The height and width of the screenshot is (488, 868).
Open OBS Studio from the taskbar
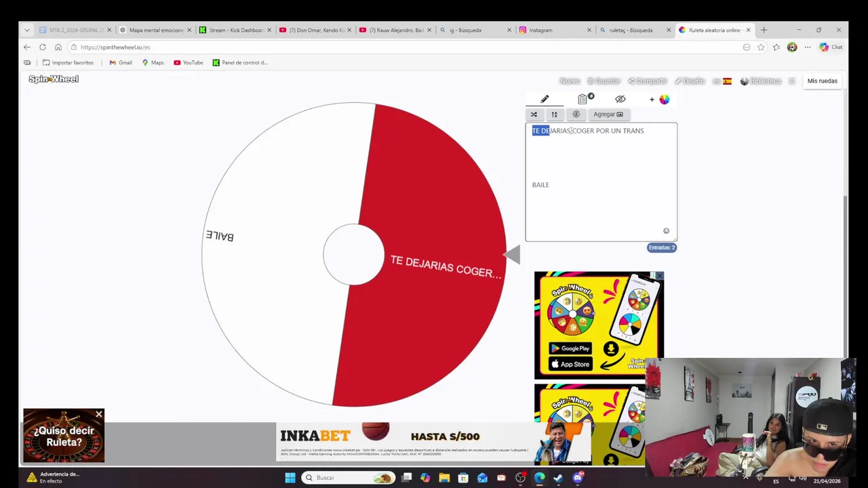[520, 478]
